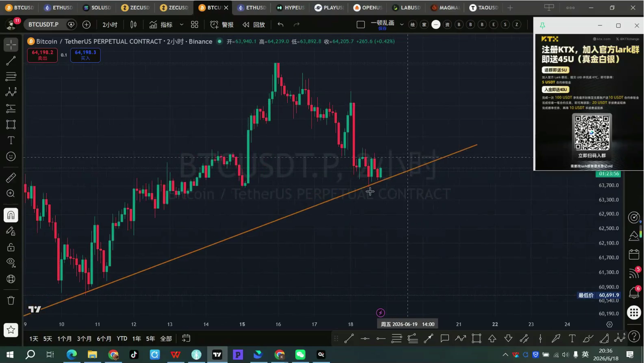Image resolution: width=644 pixels, height=363 pixels.
Task: Select the rectangle tool in bottom toolbar
Action: [476, 338]
